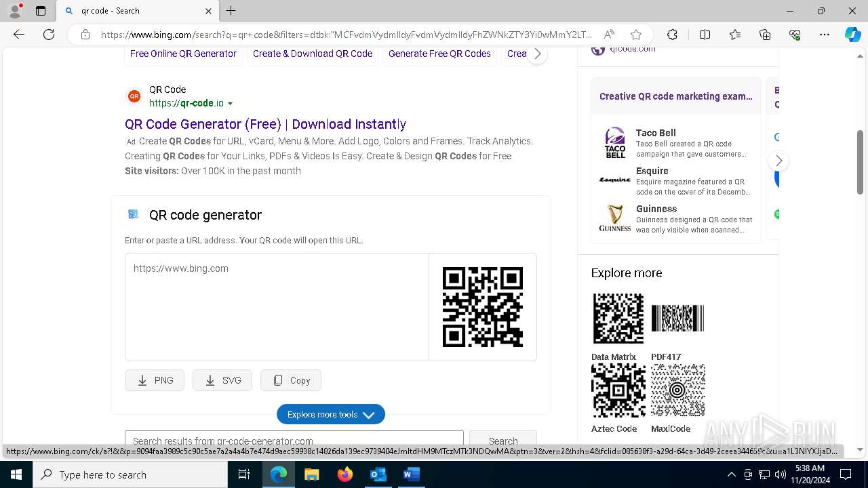Select 'Free Online QR Generator' chip
Image resolution: width=868 pixels, height=488 pixels.
coord(183,54)
